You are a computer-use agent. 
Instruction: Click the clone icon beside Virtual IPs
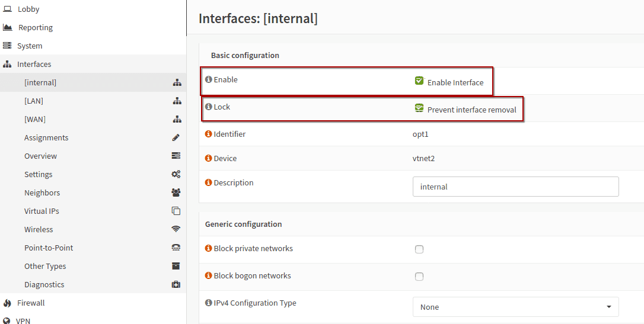176,211
